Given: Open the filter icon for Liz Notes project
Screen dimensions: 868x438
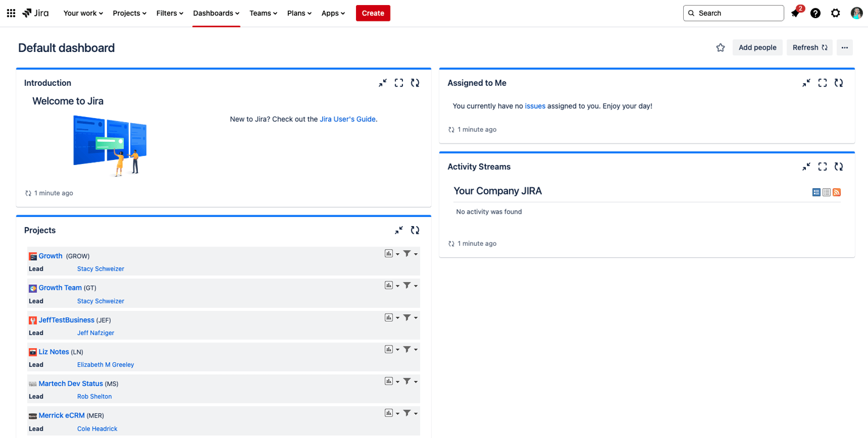Looking at the screenshot, I should [x=407, y=349].
